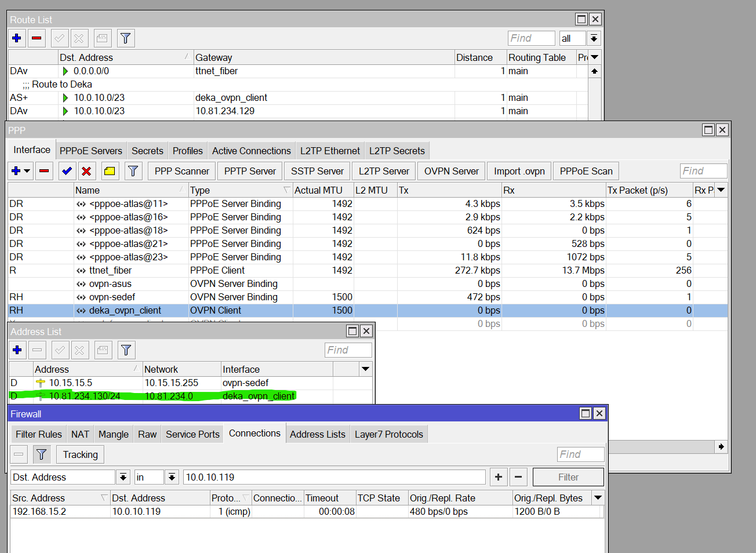Open the 'all' routing table dropdown
Image resolution: width=756 pixels, height=553 pixels.
click(x=594, y=38)
